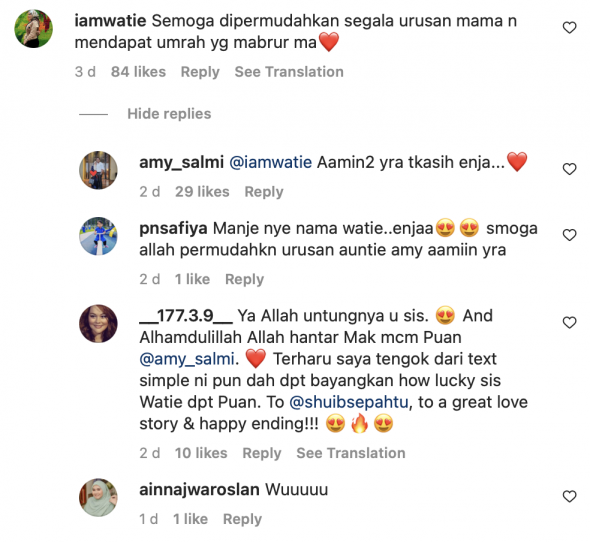The width and height of the screenshot is (590, 542).
Task: See translation of __177.3.9__'s comment
Action: pos(351,453)
